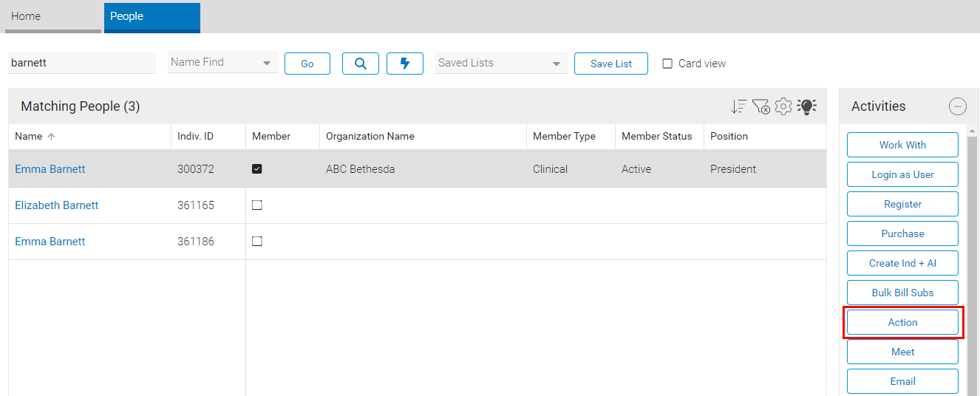The width and height of the screenshot is (980, 396).
Task: Click the Register activity button
Action: [902, 204]
